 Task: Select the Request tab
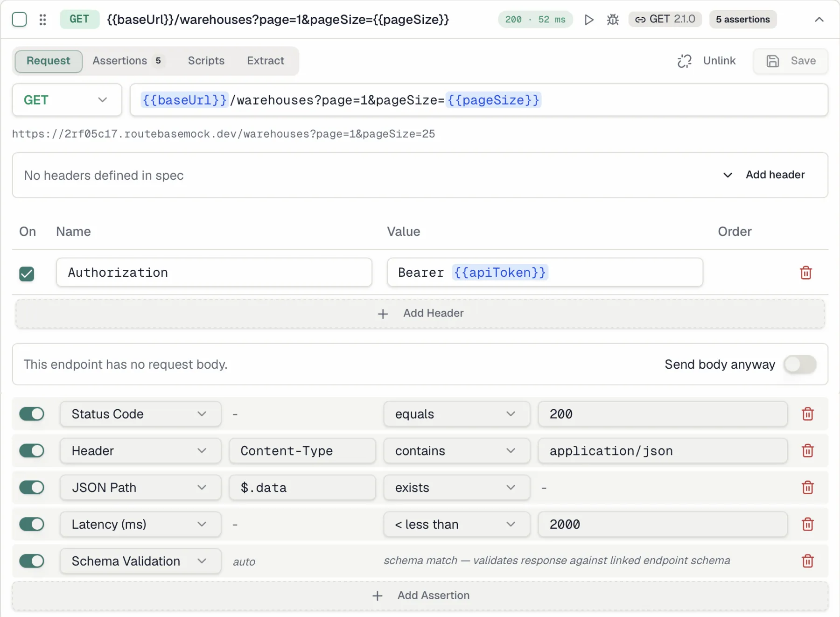coord(49,61)
